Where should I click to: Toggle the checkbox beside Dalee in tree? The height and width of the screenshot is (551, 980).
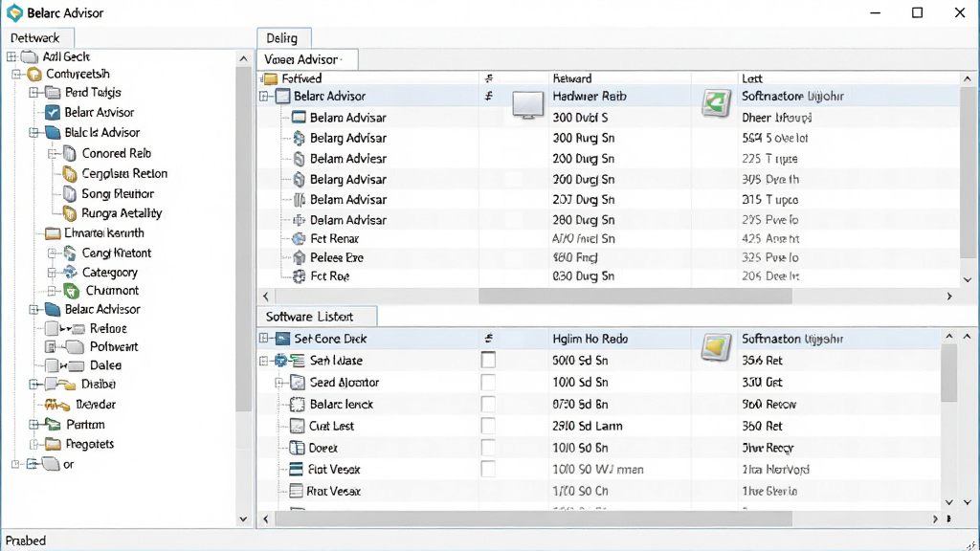coord(52,366)
